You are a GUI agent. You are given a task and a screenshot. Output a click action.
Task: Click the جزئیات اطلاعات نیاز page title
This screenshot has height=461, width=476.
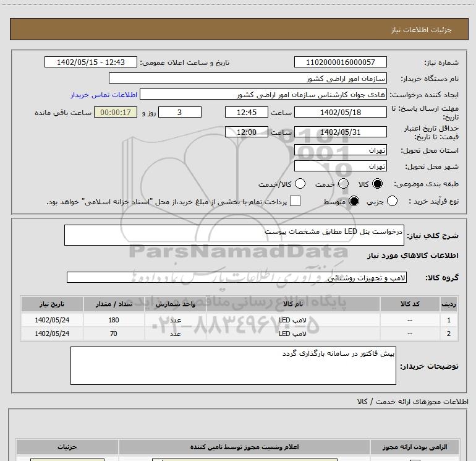click(422, 30)
